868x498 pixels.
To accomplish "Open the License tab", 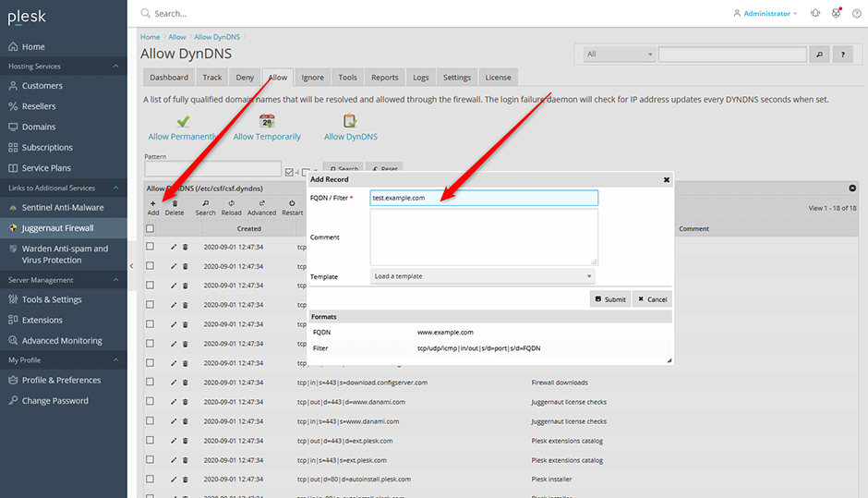I will point(499,78).
